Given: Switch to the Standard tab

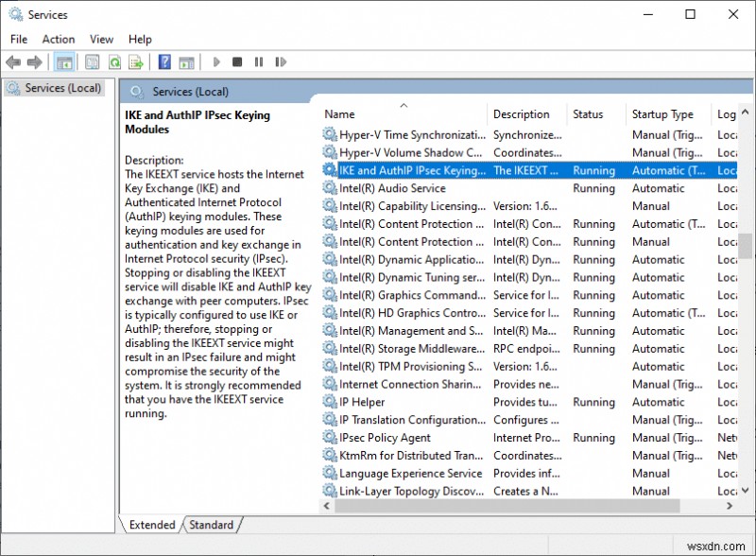Looking at the screenshot, I should [212, 525].
